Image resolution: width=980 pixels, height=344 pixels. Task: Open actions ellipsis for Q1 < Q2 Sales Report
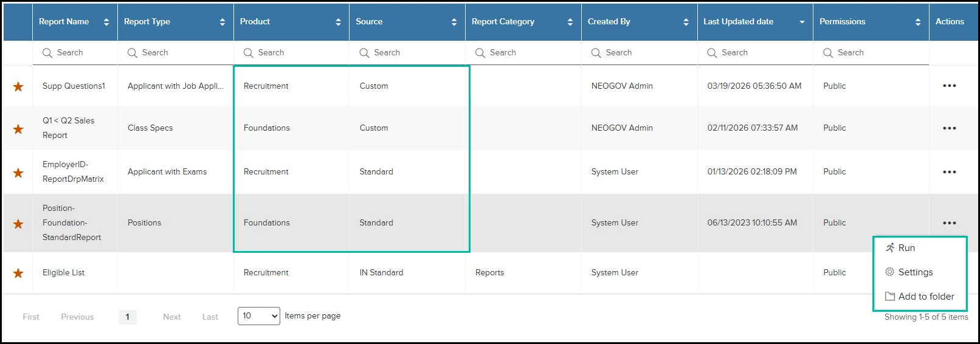(x=949, y=128)
